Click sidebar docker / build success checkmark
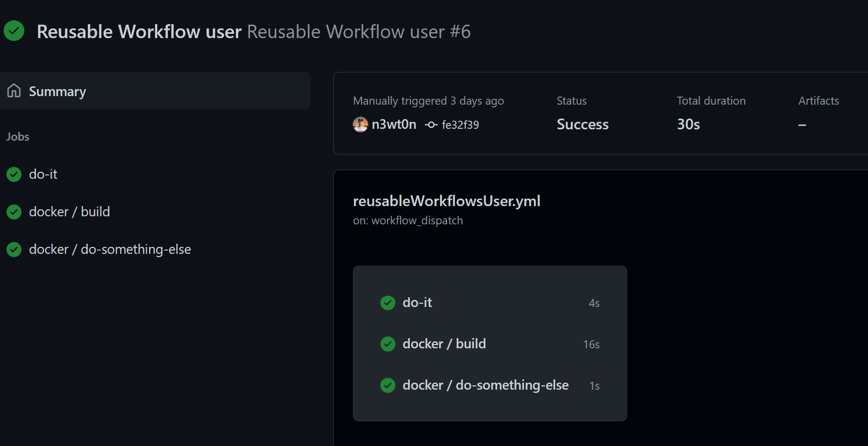 tap(14, 212)
